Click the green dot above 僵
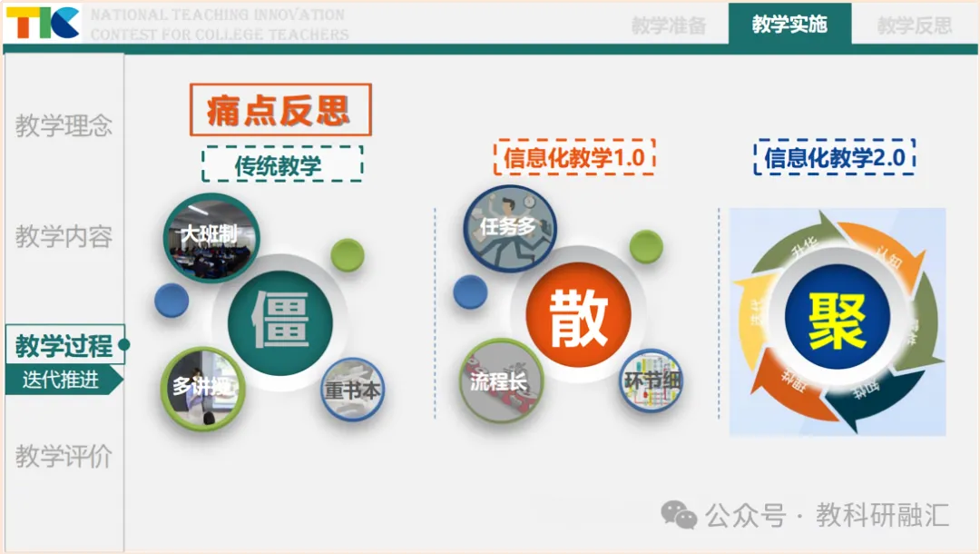This screenshot has width=980, height=554. [347, 254]
